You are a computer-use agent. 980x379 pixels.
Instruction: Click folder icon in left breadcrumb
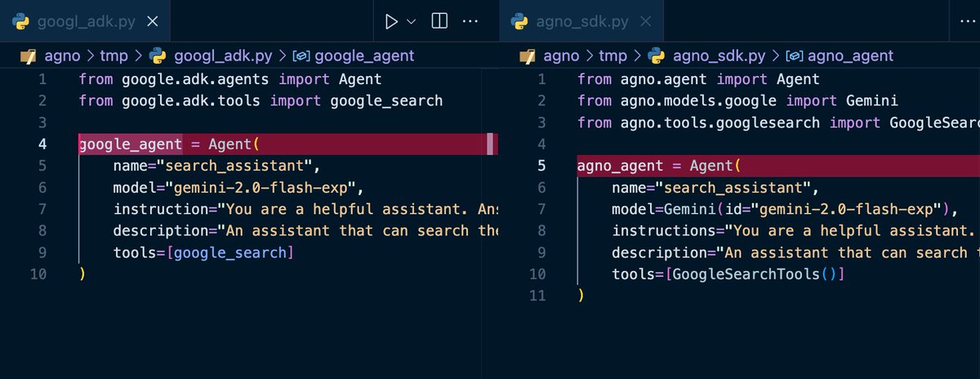click(x=27, y=56)
